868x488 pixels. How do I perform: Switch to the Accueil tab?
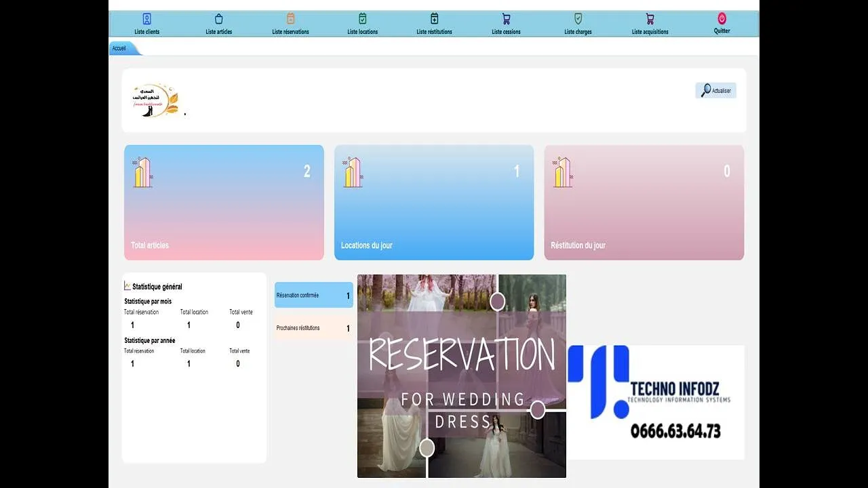[x=120, y=49]
